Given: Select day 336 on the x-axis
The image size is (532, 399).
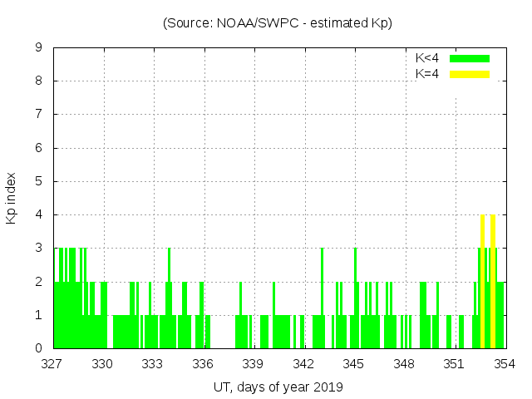Looking at the screenshot, I should tap(204, 364).
